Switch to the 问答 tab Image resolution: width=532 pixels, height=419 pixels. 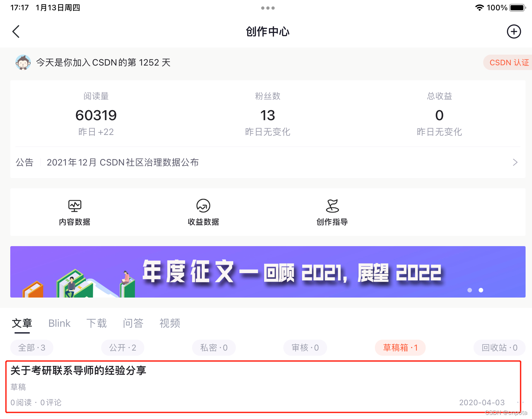tap(133, 323)
